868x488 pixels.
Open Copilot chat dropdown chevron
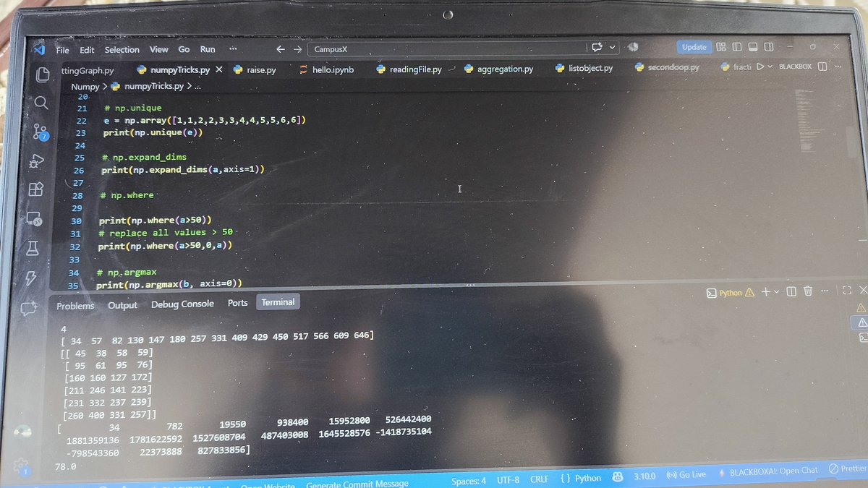click(x=613, y=47)
